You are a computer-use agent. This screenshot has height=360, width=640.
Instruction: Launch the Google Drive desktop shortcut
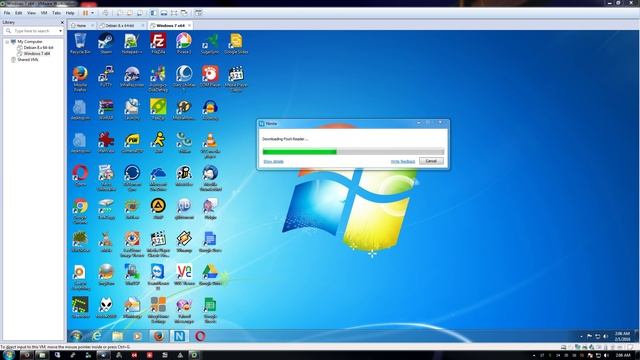tap(210, 275)
